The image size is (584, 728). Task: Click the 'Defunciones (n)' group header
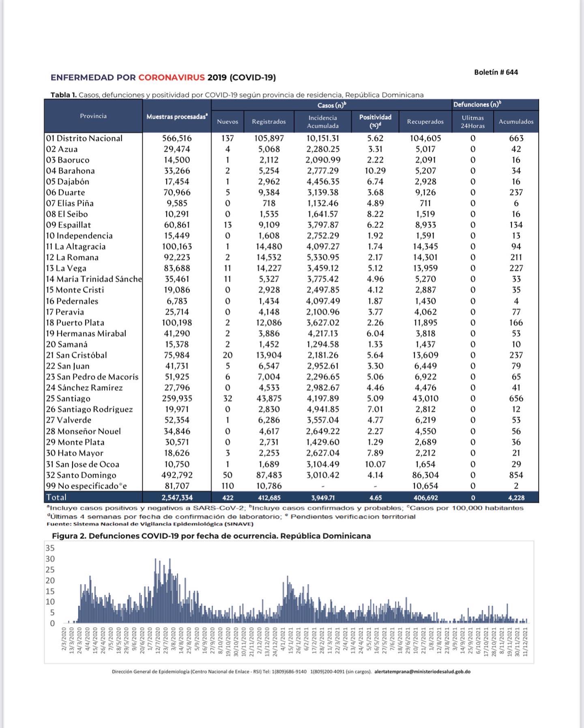click(477, 105)
